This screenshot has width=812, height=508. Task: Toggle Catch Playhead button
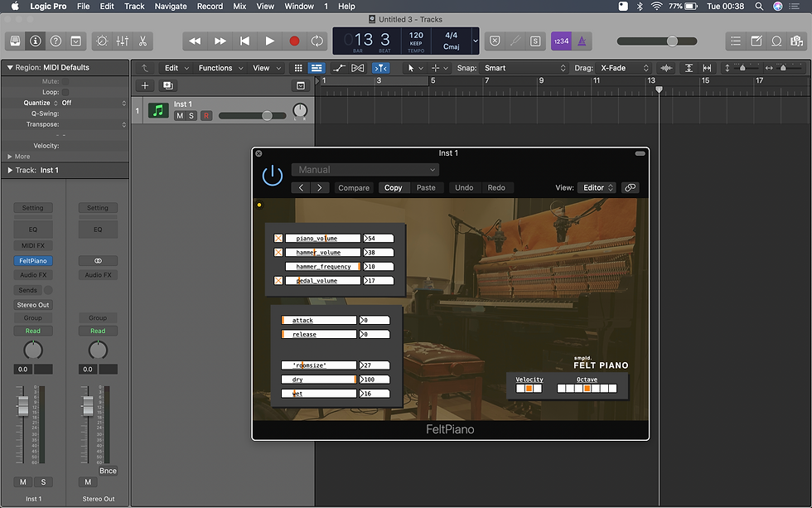click(x=380, y=68)
